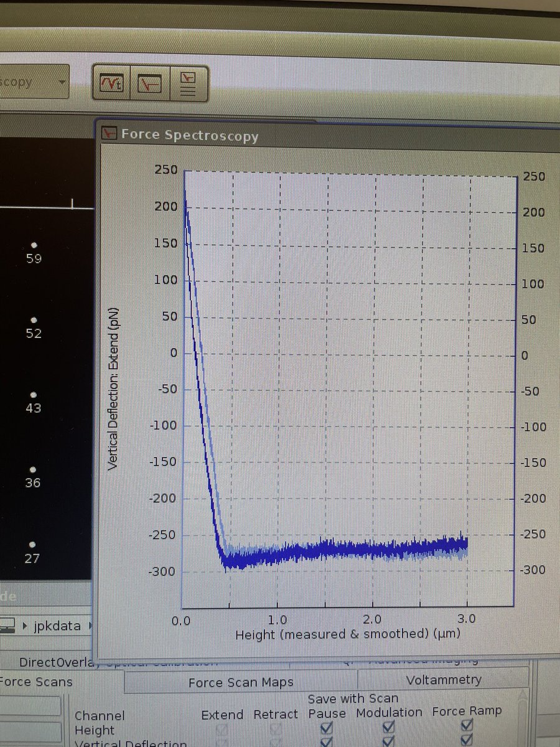
Task: Switch to the Force Scan Maps tab
Action: (241, 682)
